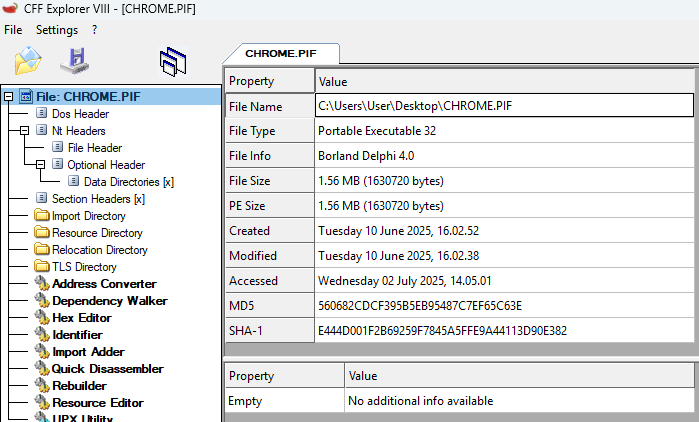
Task: Open the Settings menu
Action: coord(57,30)
